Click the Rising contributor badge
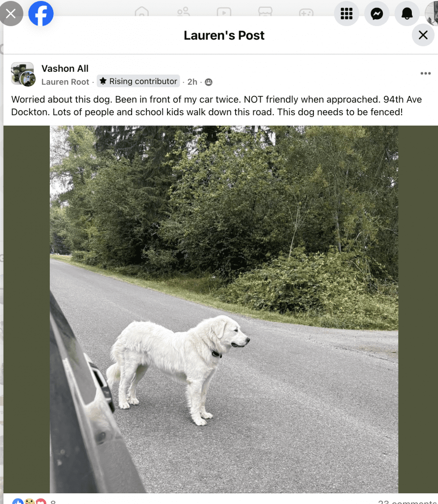Viewport: 438px width, 504px height. point(138,81)
